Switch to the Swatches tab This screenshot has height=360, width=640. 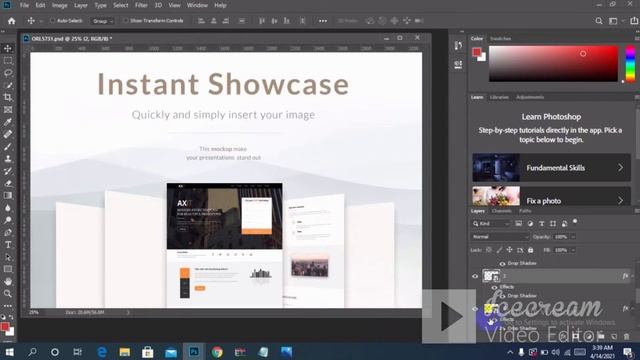(500, 38)
